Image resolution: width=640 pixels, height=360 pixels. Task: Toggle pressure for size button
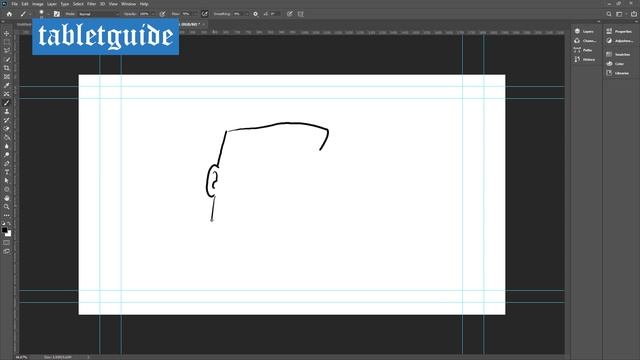point(289,14)
